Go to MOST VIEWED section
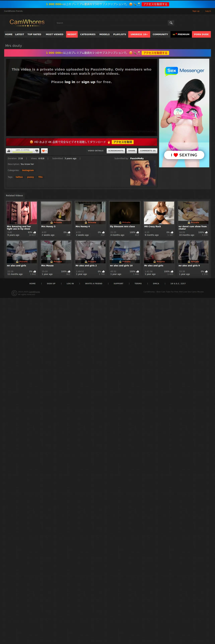215x644 pixels. pyautogui.click(x=55, y=34)
